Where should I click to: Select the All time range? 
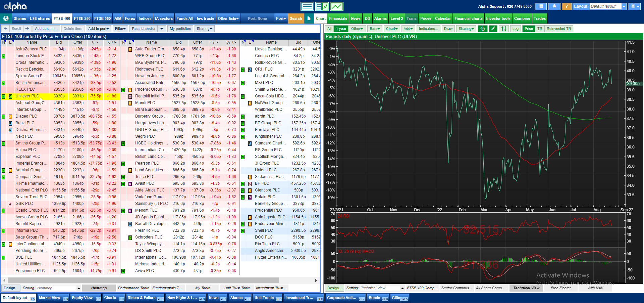(x=329, y=29)
